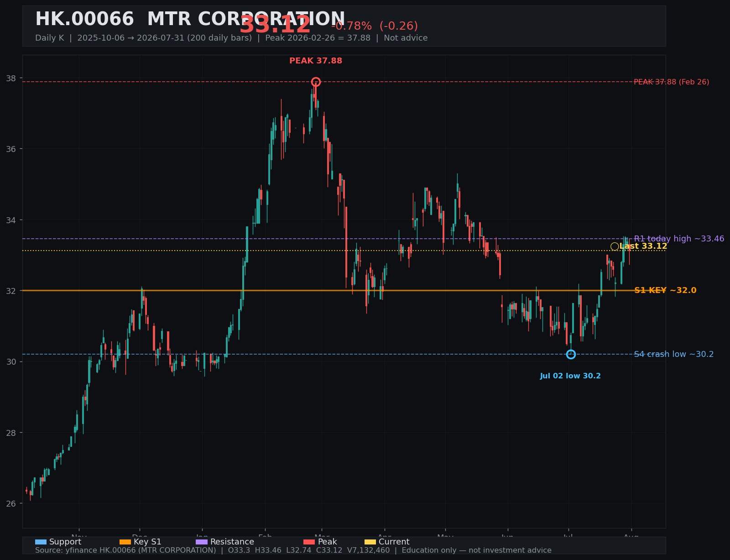Screen dimensions: 730x560
Task: Click the "S4 crash low ~30.2" label
Action: click(x=674, y=354)
